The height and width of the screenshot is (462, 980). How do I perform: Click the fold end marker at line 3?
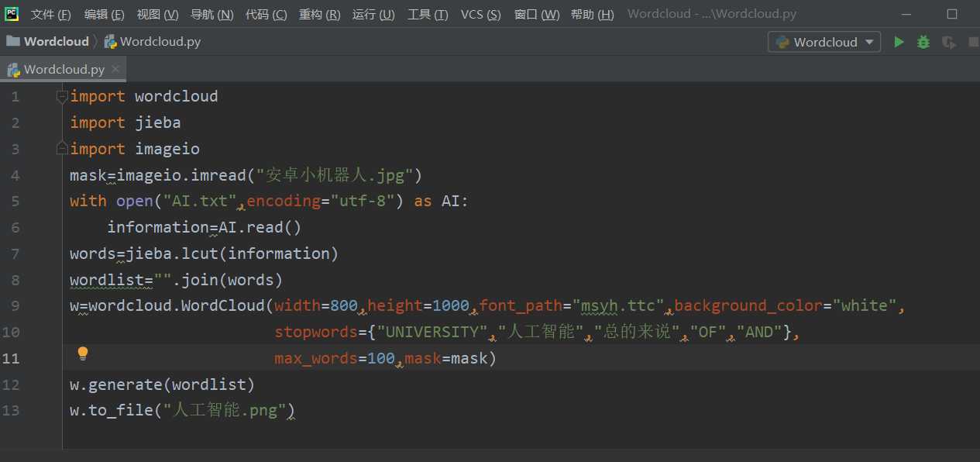point(62,147)
